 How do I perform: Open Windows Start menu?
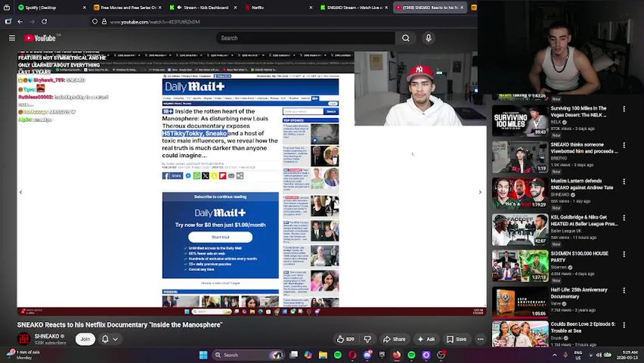203,355
